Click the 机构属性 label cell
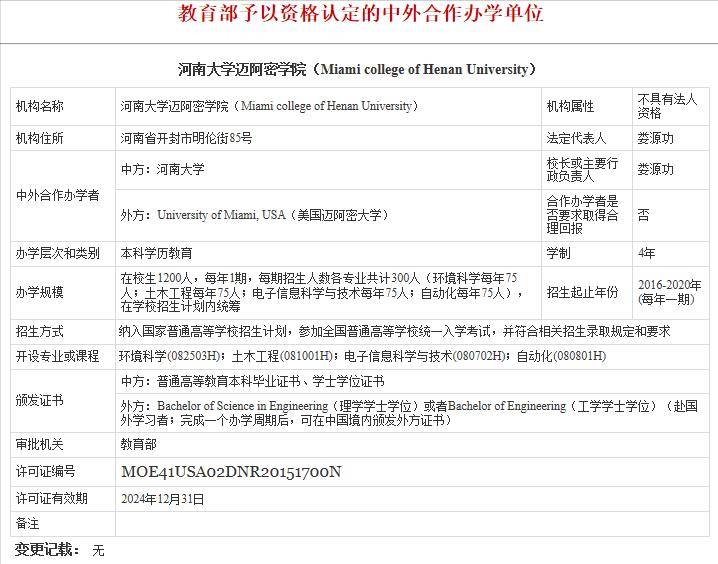 point(570,106)
